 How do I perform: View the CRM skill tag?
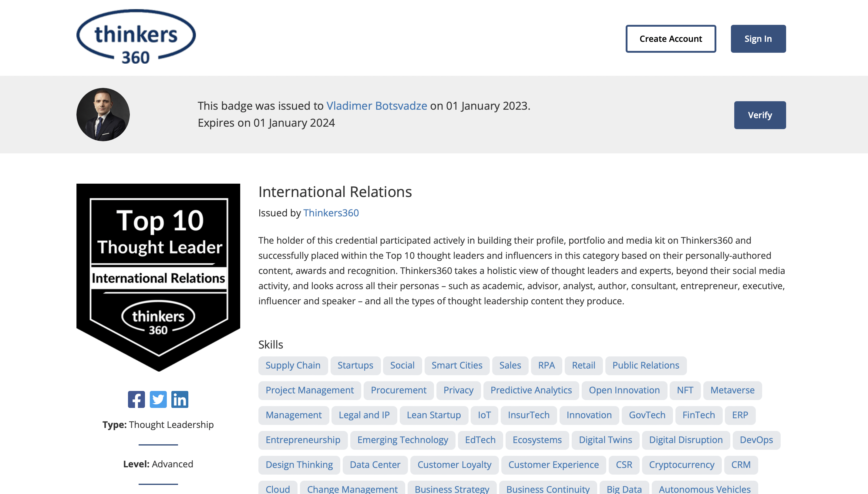click(x=741, y=465)
